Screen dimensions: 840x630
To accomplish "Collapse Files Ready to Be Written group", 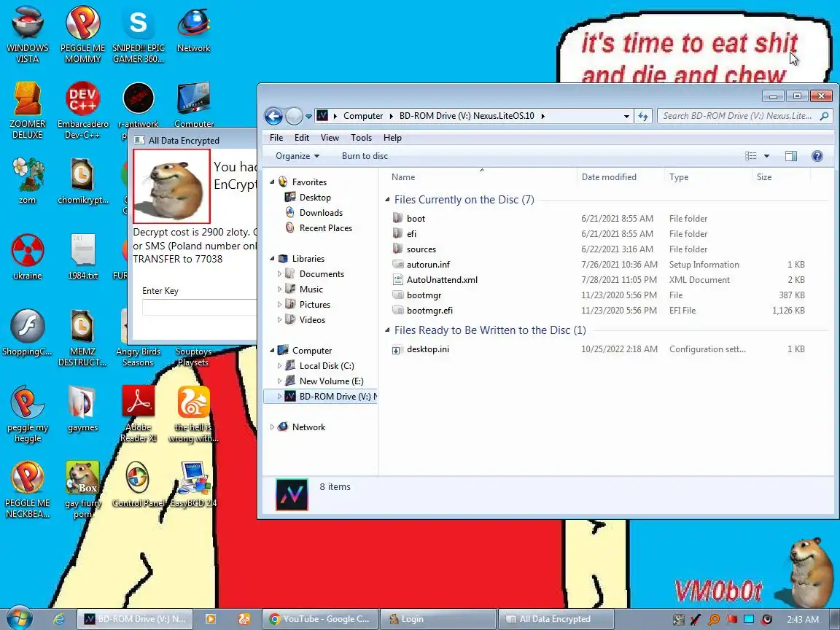I will [387, 330].
